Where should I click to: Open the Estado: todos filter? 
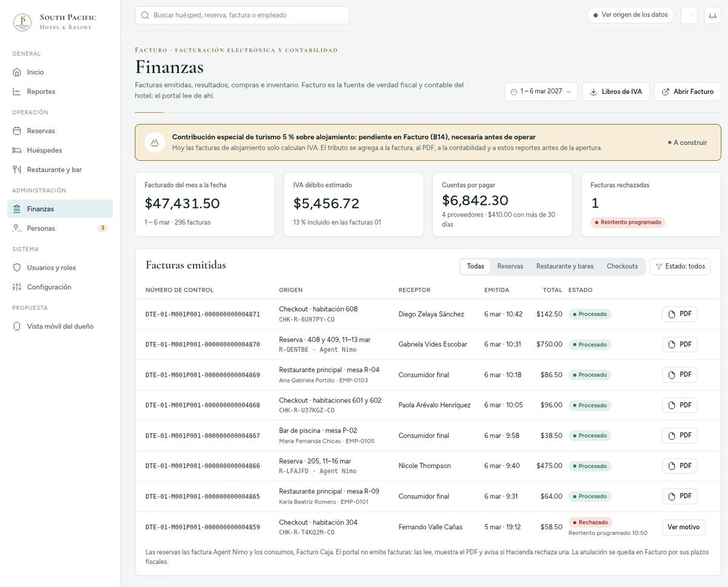click(679, 266)
